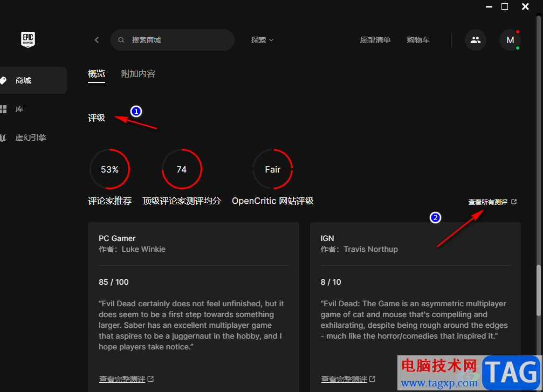Expand the 探索 dropdown menu
Image resolution: width=543 pixels, height=392 pixels.
coord(262,40)
